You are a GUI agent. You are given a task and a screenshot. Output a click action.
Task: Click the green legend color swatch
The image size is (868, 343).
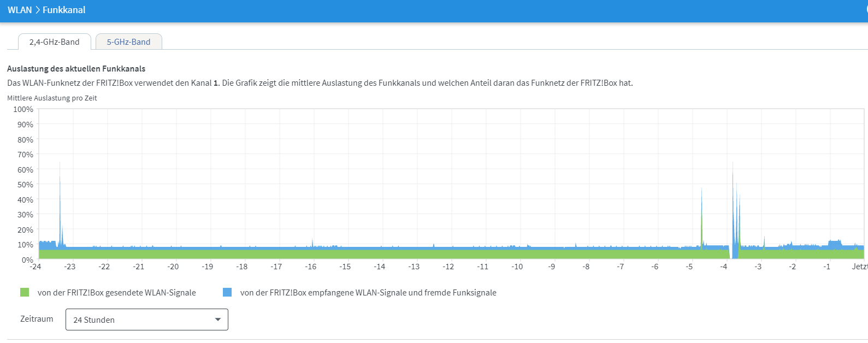(25, 292)
